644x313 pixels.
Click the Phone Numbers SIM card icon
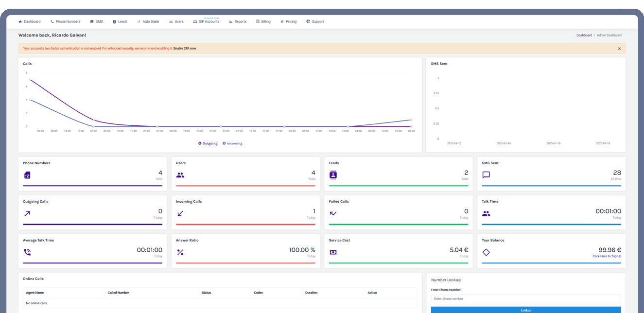click(27, 175)
